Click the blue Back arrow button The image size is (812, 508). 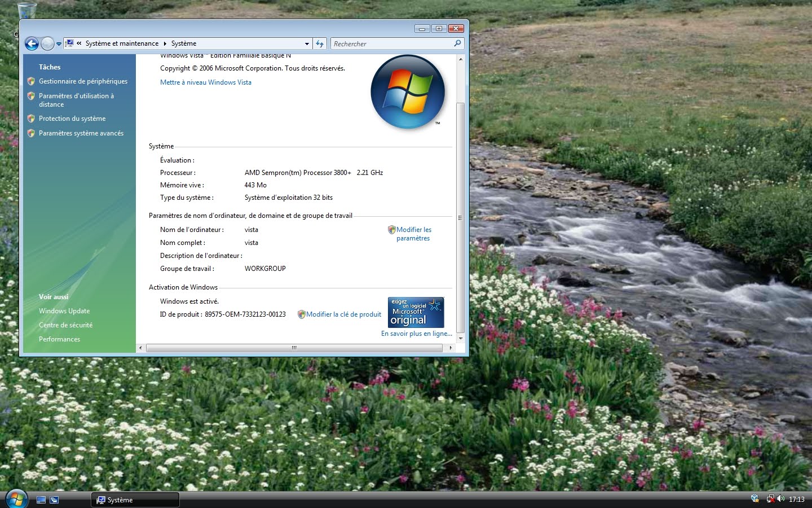tap(32, 43)
